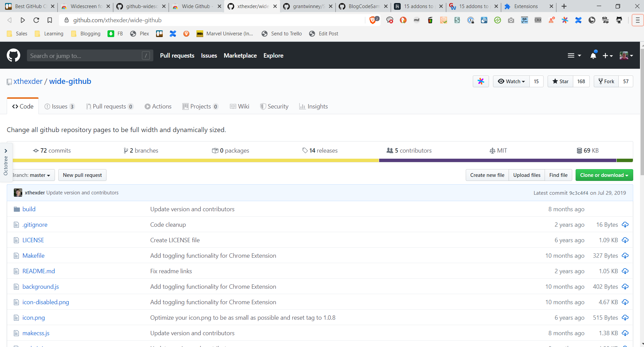Click the colorful asterisk button beside Watch
Image resolution: width=644 pixels, height=347 pixels.
pyautogui.click(x=481, y=82)
